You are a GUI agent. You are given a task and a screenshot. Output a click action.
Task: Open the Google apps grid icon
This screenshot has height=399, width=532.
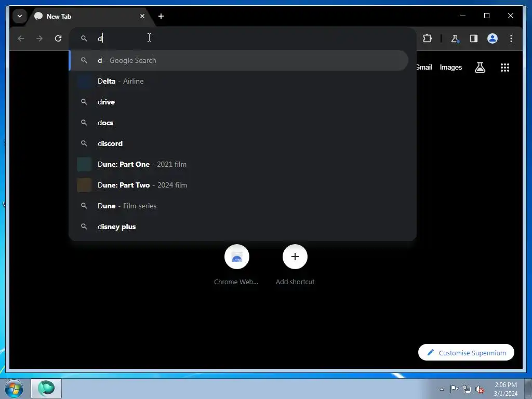(x=505, y=68)
